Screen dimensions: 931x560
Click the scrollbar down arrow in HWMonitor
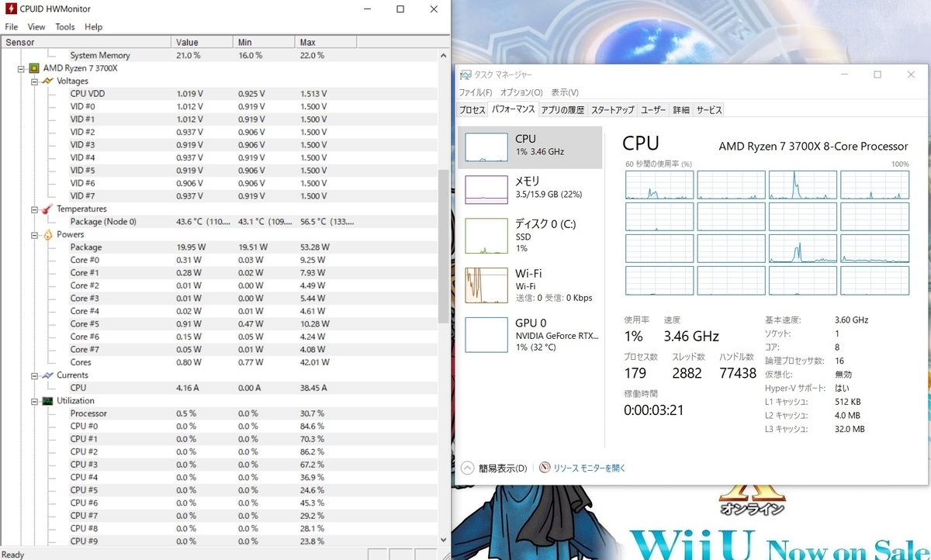(444, 540)
